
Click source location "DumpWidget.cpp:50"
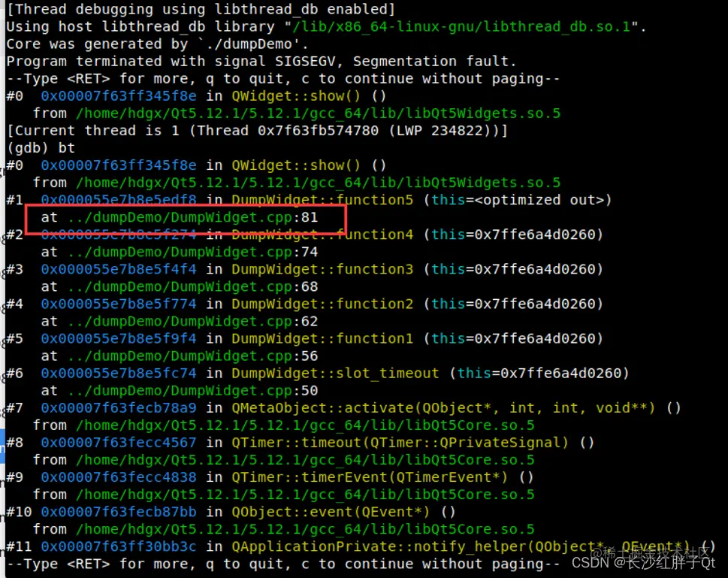244,390
